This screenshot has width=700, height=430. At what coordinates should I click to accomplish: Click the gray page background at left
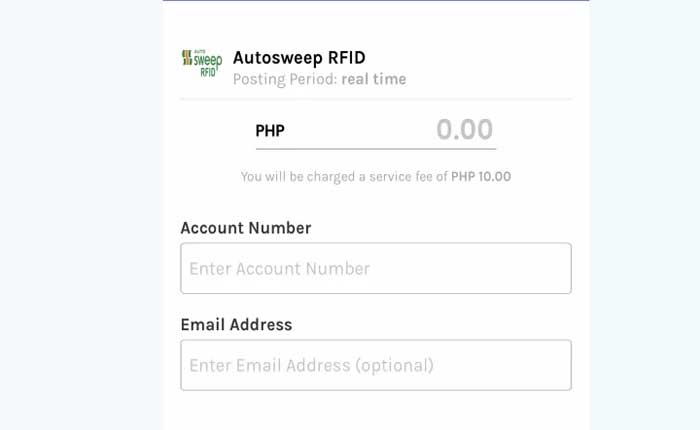click(80, 215)
